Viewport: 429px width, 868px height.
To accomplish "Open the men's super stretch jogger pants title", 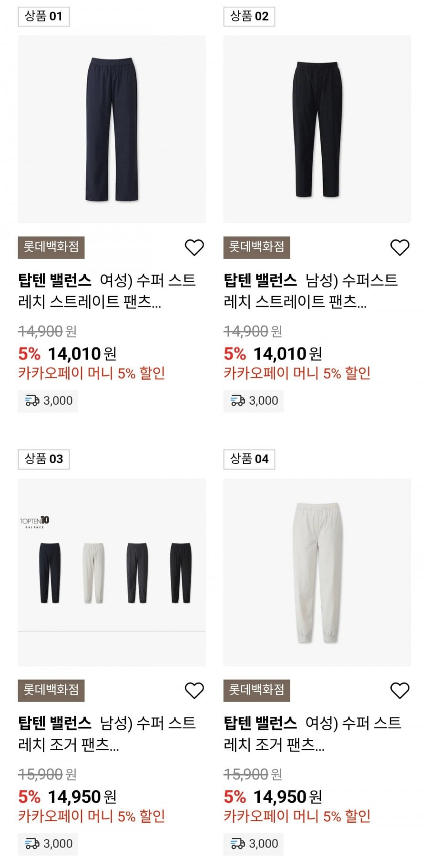I will (x=107, y=734).
